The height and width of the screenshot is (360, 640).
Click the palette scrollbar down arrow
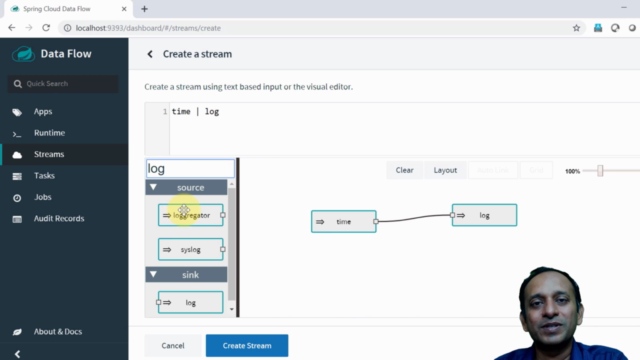231,309
